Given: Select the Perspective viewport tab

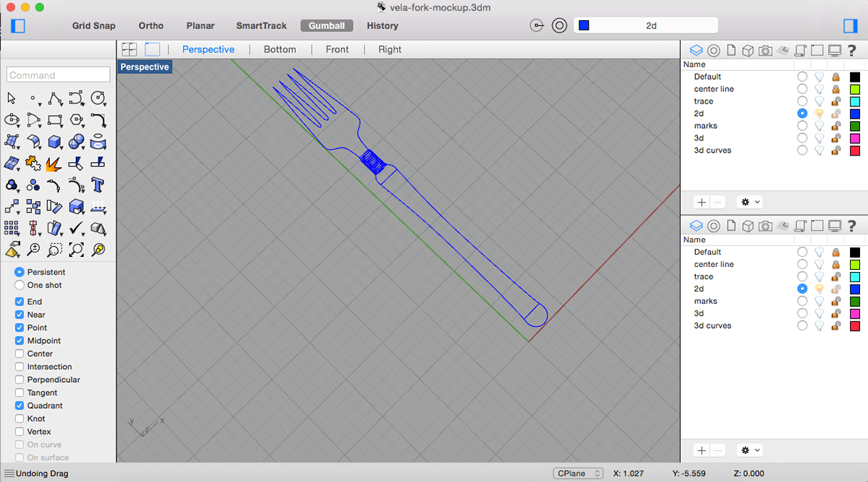Looking at the screenshot, I should [208, 49].
